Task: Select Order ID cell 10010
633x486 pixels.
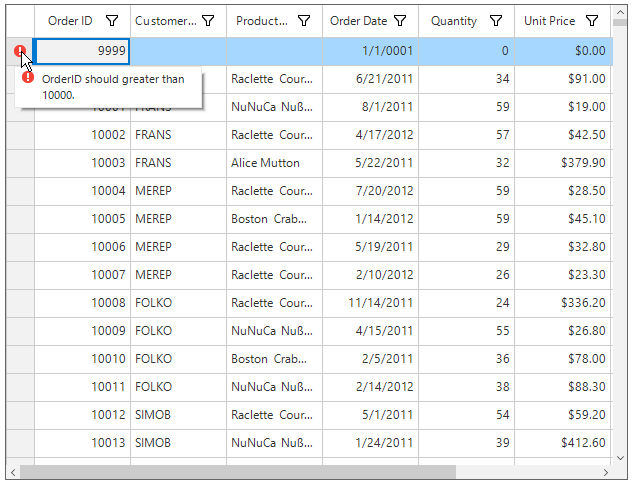Action: (x=82, y=359)
